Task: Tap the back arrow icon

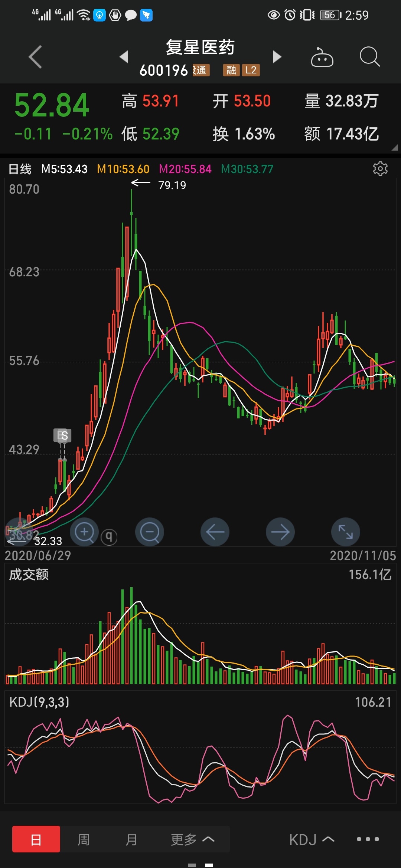Action: tap(35, 57)
